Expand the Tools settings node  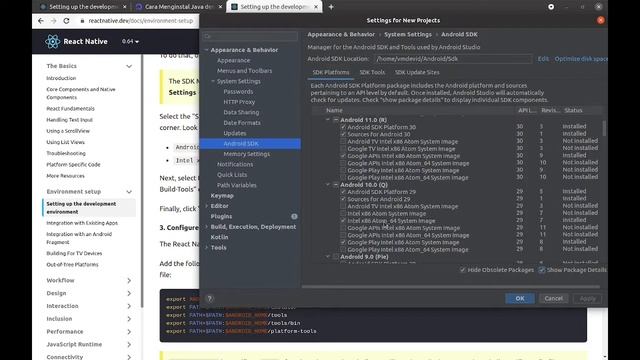click(207, 248)
